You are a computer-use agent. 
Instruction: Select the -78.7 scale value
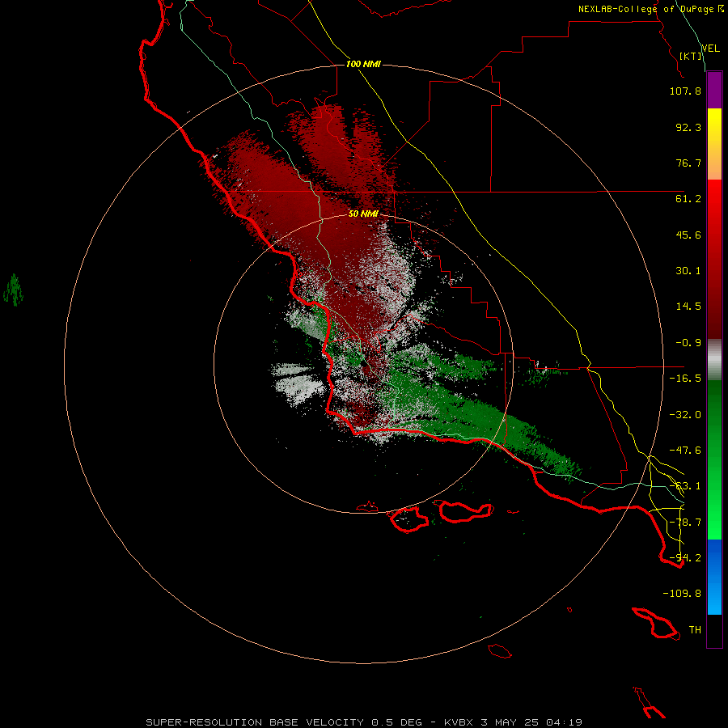(x=685, y=523)
